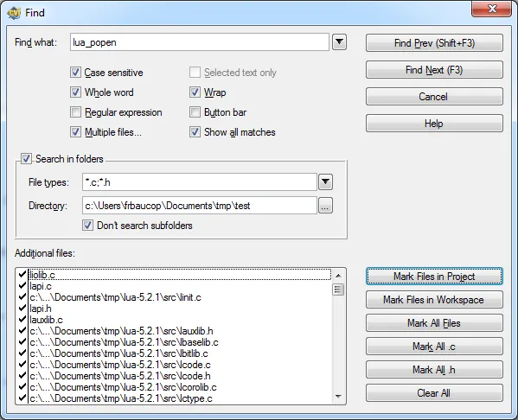Click scroll up arrow in additional files list
Viewport: 518px width, 420px height.
338,276
